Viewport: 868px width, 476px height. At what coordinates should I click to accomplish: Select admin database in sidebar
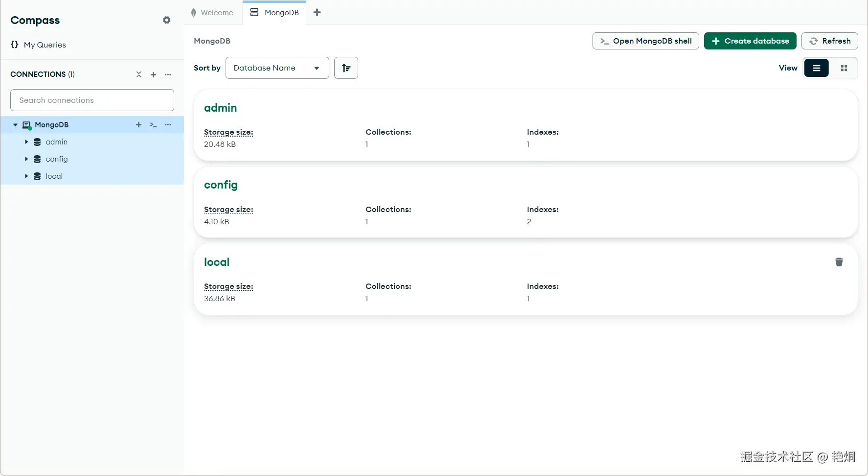click(57, 142)
